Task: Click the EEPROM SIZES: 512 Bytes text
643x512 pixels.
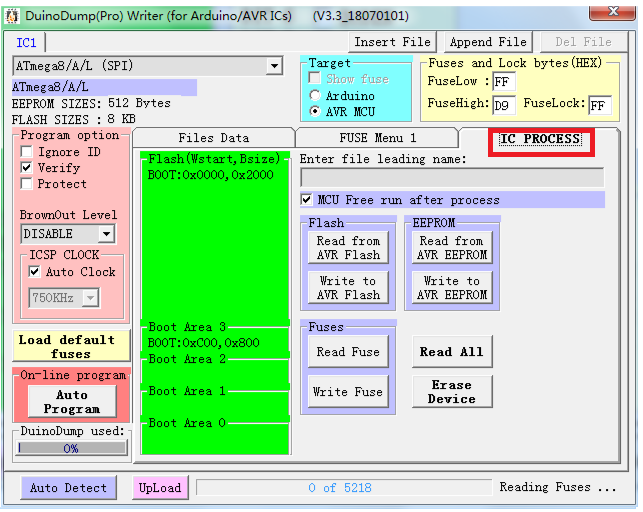Action: tap(91, 103)
